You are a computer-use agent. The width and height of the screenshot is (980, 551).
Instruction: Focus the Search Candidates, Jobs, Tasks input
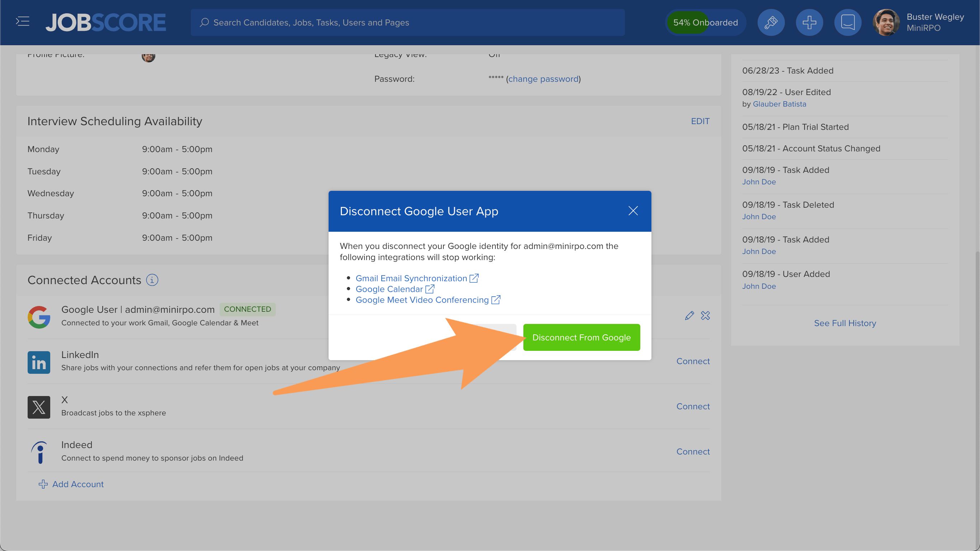coord(407,23)
